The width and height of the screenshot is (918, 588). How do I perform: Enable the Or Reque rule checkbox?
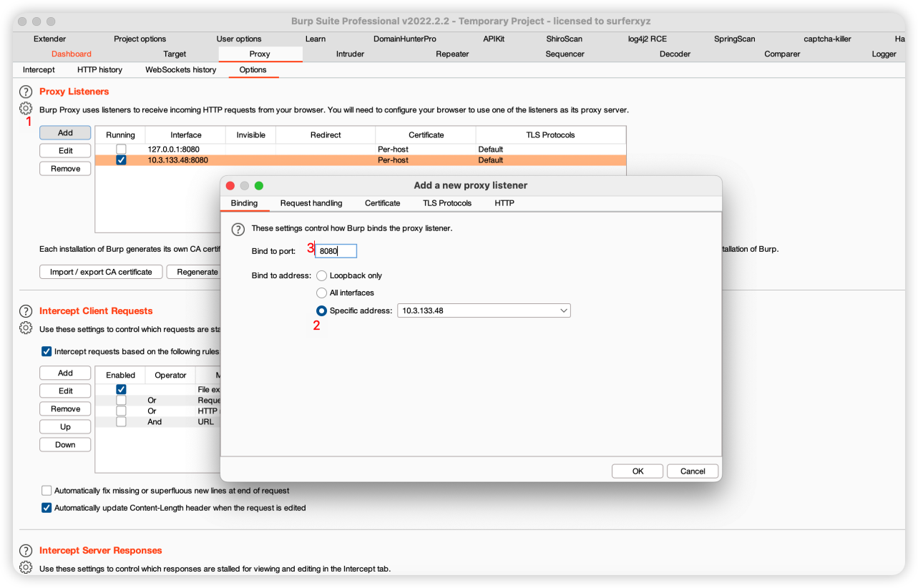coord(121,401)
